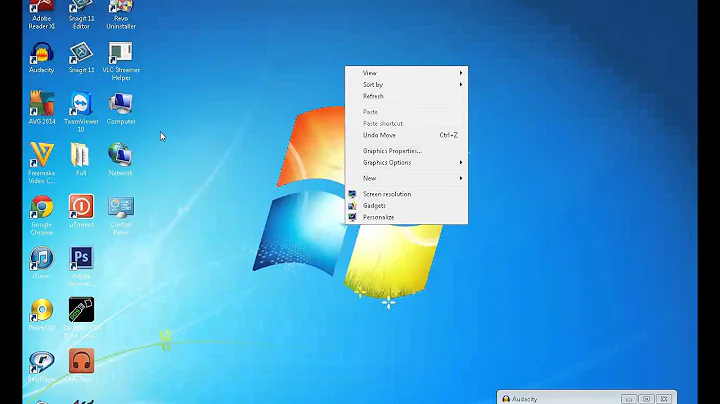
Task: Open the Adobe Reader XI desktop shortcut
Action: 42,14
